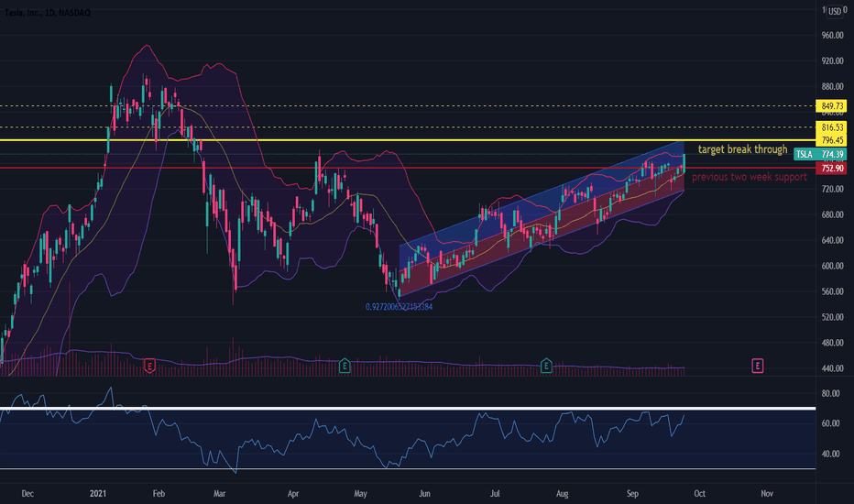Click the RSI 80.00 axis label

(830, 393)
